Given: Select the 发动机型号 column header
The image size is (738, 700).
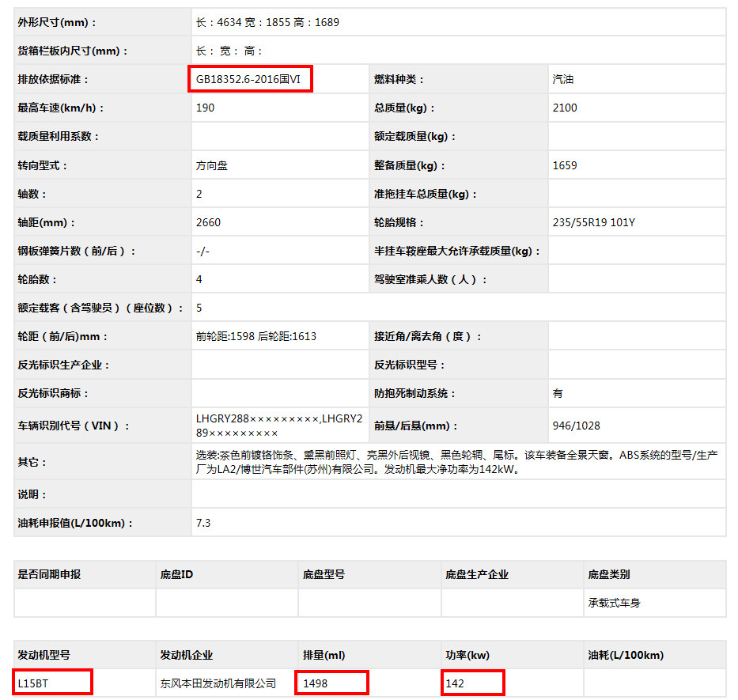Looking at the screenshot, I should (x=44, y=655).
